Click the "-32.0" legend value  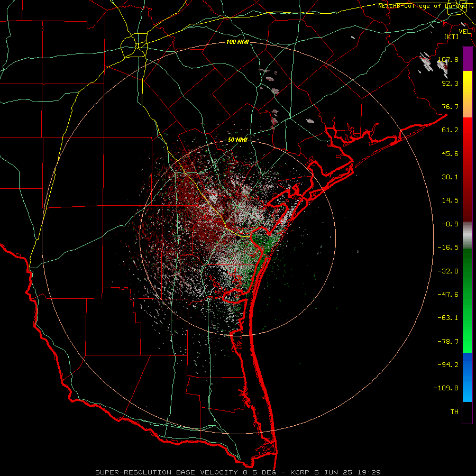coord(448,271)
